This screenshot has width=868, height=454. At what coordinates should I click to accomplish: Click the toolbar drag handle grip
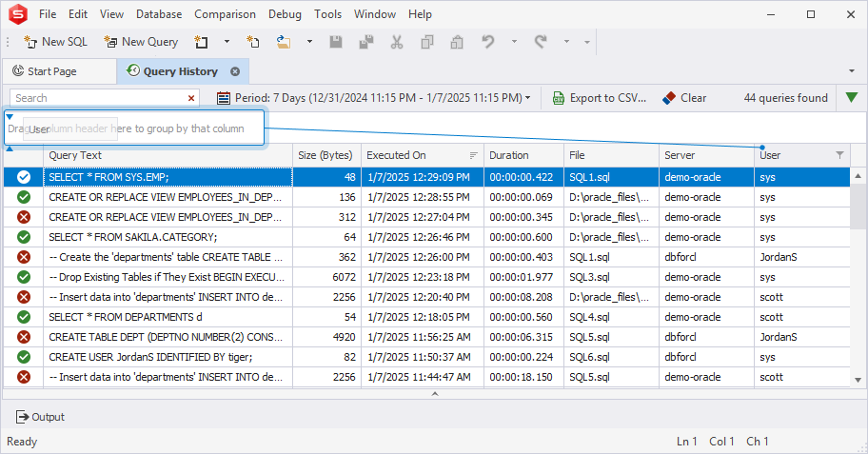point(8,42)
